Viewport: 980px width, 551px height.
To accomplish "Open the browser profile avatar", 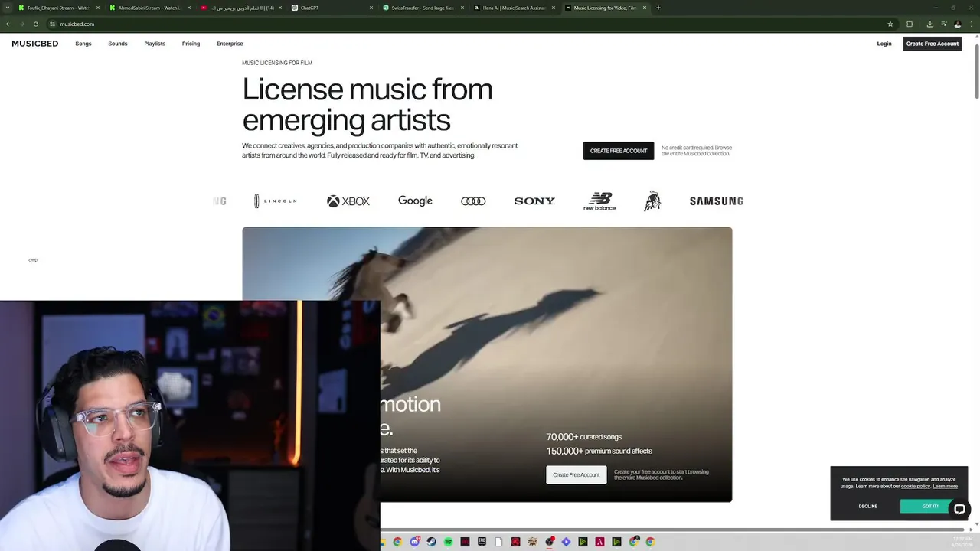I will [x=958, y=24].
